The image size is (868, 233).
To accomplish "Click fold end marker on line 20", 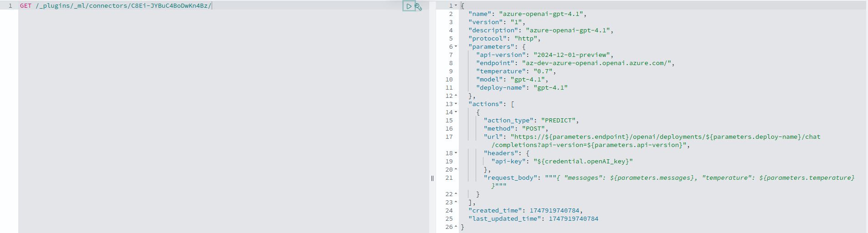I will coord(456,169).
